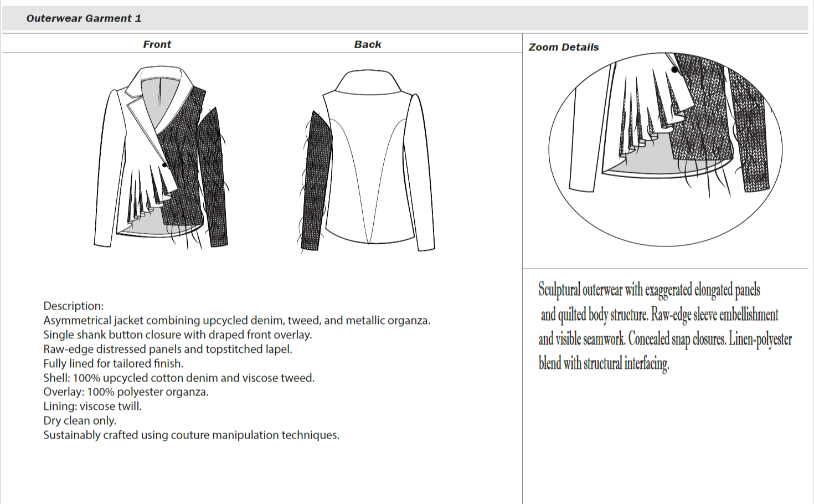Click the 'Description:' label
Viewport: 814px width, 504px height.
tap(74, 306)
